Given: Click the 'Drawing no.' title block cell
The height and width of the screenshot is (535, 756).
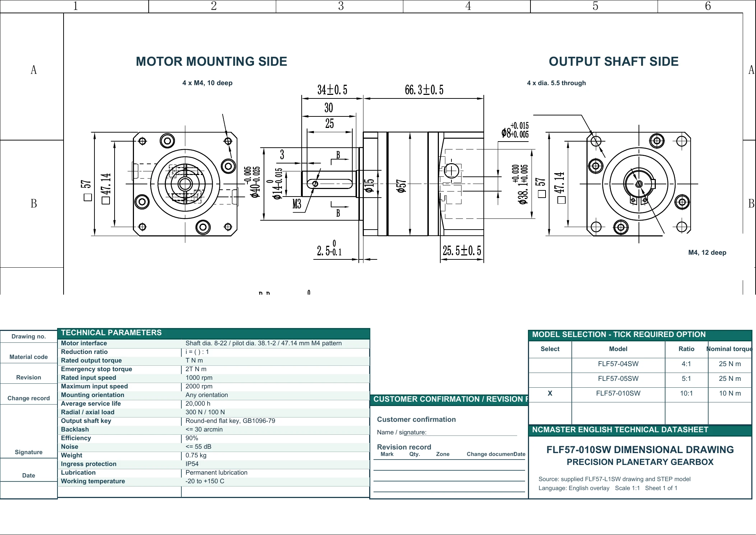Looking at the screenshot, I should pos(29,337).
